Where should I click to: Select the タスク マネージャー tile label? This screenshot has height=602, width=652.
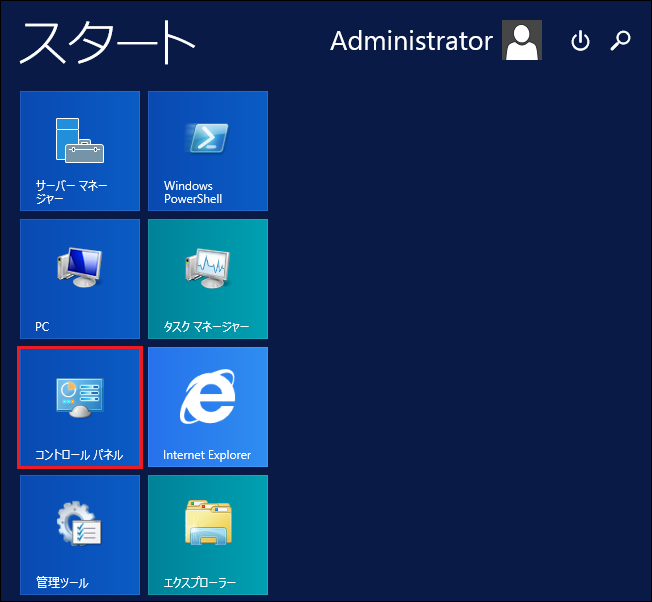tap(206, 327)
